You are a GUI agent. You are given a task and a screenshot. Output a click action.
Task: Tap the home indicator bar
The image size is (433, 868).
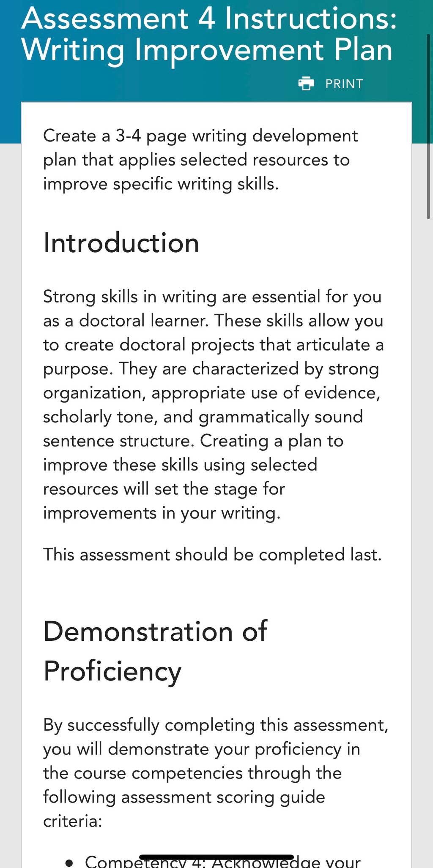tap(216, 857)
